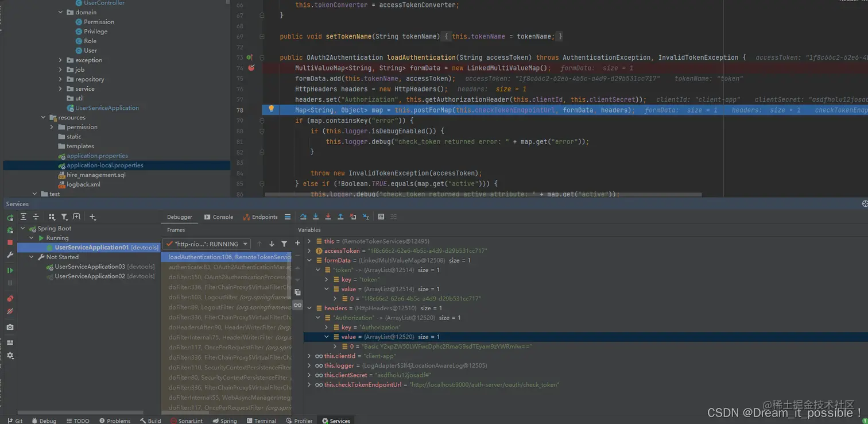
Task: Collapse the resources folder in project tree
Action: pyautogui.click(x=44, y=117)
